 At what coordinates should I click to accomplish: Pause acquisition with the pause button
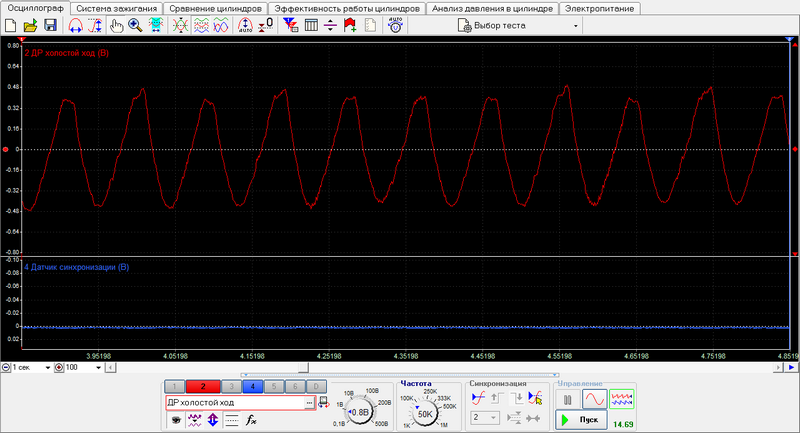[567, 399]
